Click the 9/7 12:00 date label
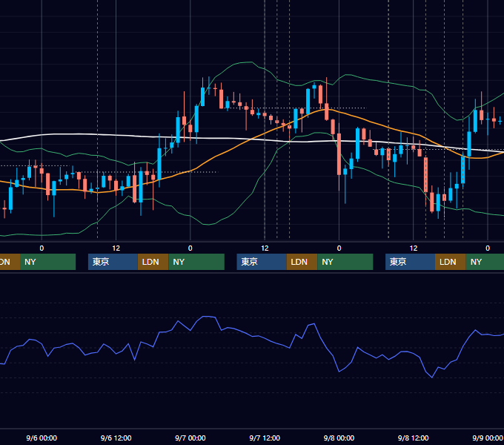Image resolution: width=504 pixels, height=445 pixels. pyautogui.click(x=265, y=438)
